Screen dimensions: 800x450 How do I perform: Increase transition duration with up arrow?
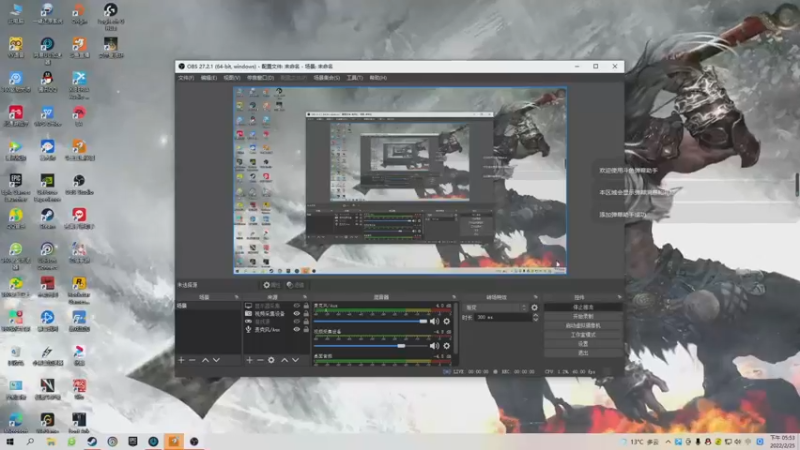coord(535,315)
